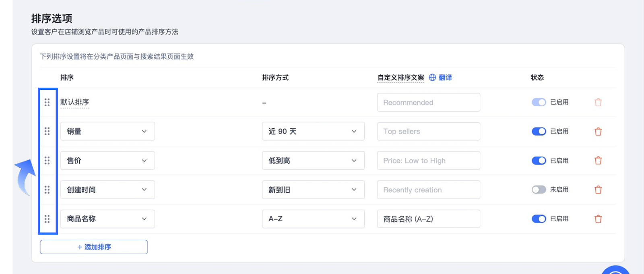Open the A-Z sort order dropdown

tap(313, 219)
